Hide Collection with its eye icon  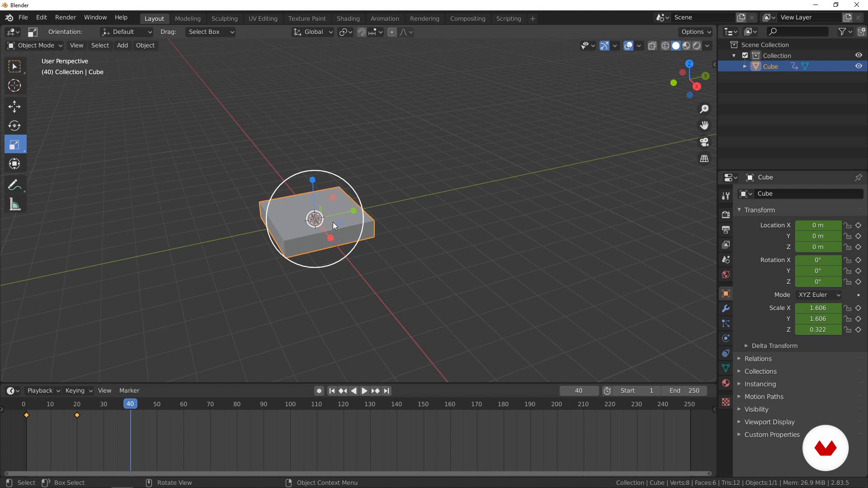click(859, 55)
